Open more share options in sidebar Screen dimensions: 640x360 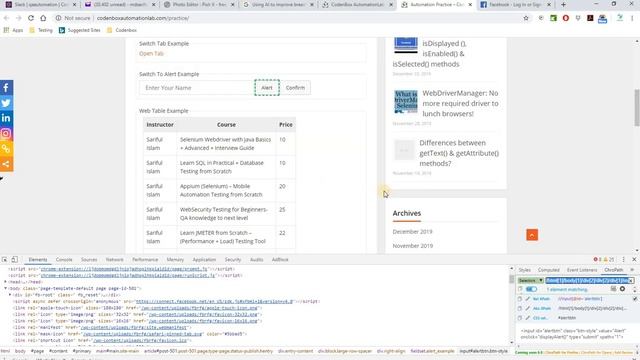click(6, 164)
